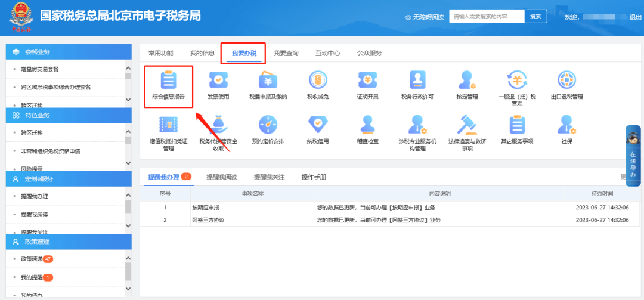Screen dimensions: 644x300
Task: Focus the search content input field
Action: (486, 17)
